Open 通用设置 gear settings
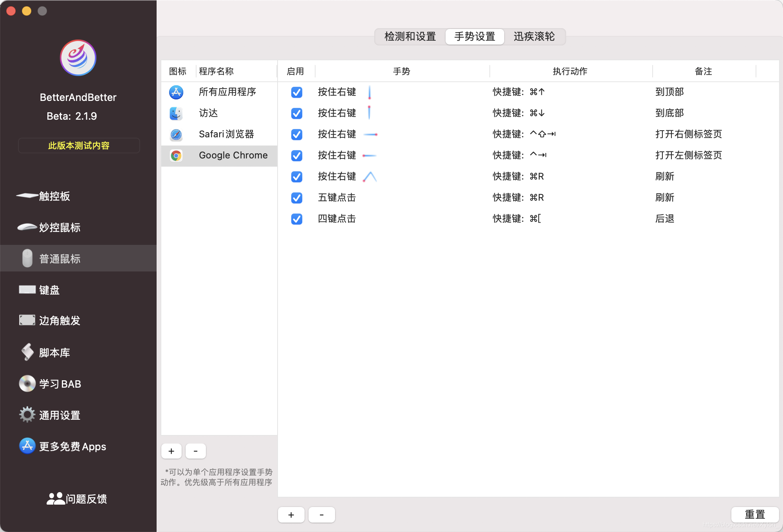Image resolution: width=783 pixels, height=532 pixels. 60,415
